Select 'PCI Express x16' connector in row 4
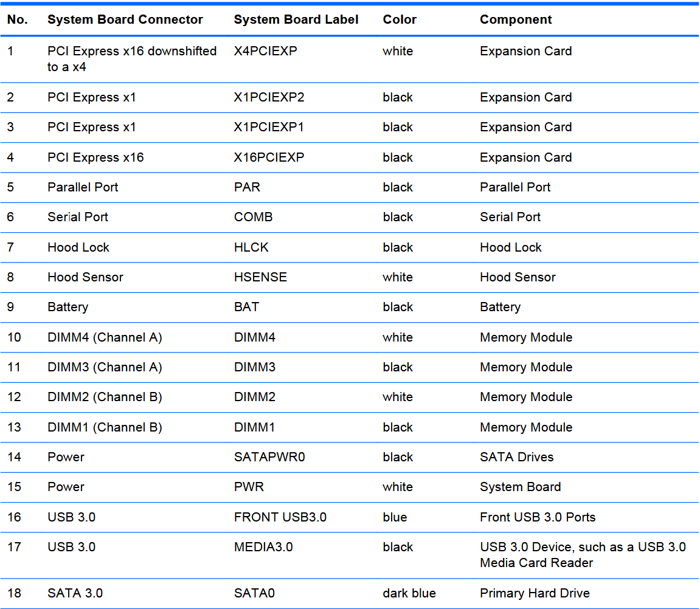Image resolution: width=700 pixels, height=609 pixels. click(x=95, y=157)
